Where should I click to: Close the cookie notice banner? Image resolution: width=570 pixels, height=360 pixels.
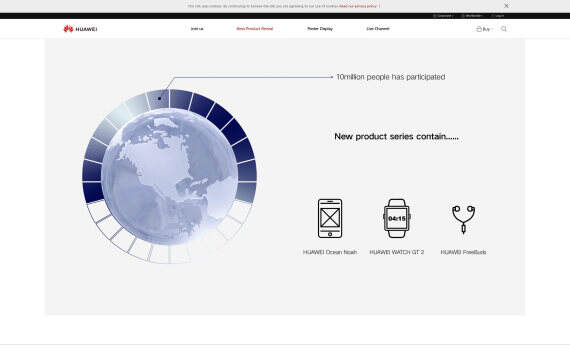(x=506, y=6)
